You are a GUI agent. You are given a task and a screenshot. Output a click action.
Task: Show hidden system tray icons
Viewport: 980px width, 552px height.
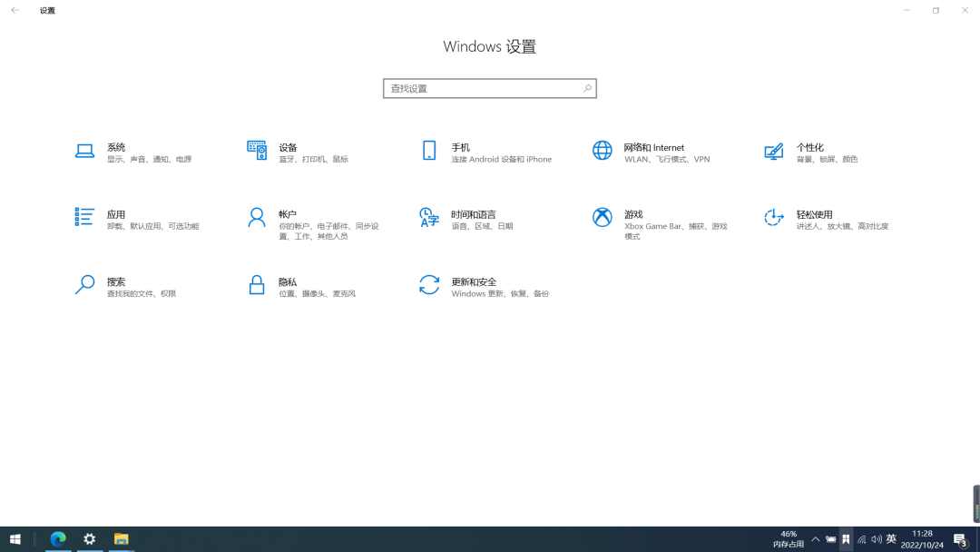click(x=815, y=539)
